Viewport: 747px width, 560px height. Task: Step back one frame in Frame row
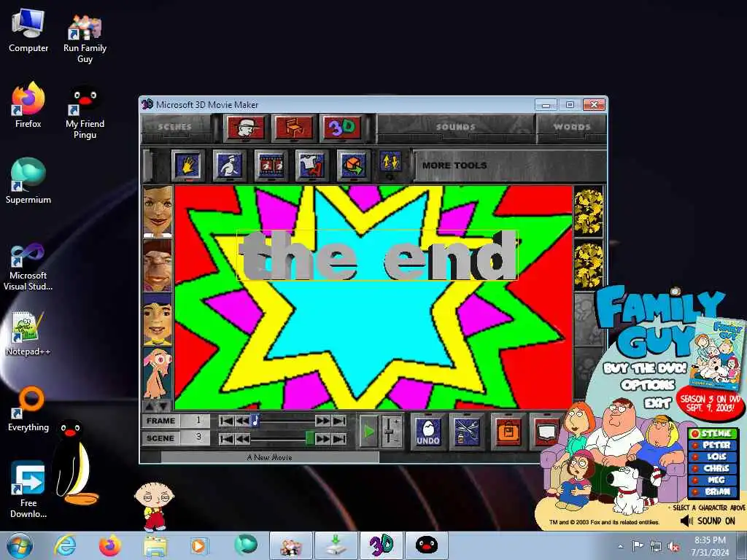(x=241, y=421)
